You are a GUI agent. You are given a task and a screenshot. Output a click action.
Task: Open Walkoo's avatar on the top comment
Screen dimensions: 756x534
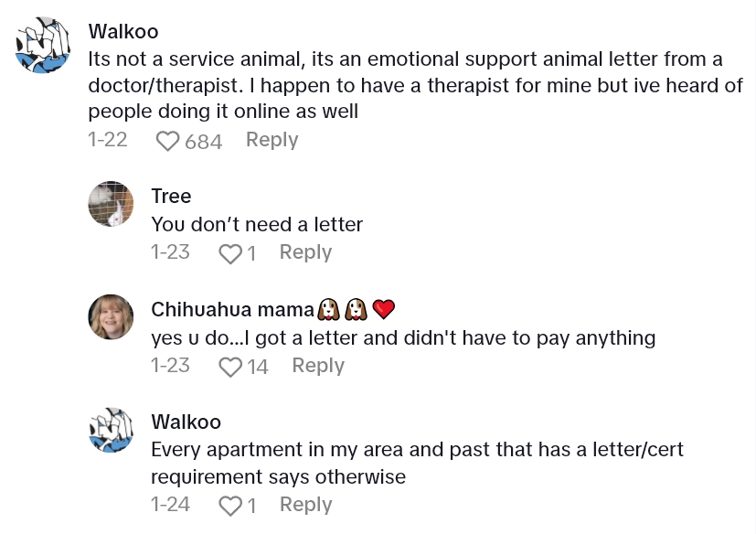tap(43, 46)
